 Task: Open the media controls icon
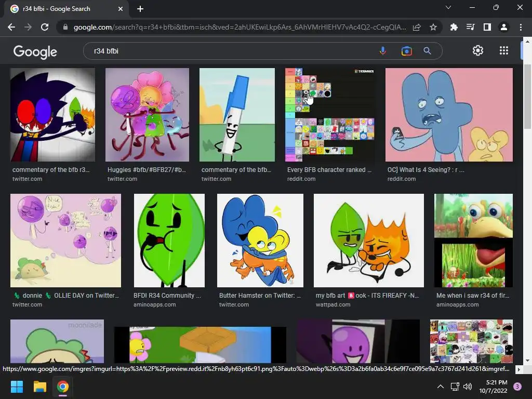[x=470, y=27]
